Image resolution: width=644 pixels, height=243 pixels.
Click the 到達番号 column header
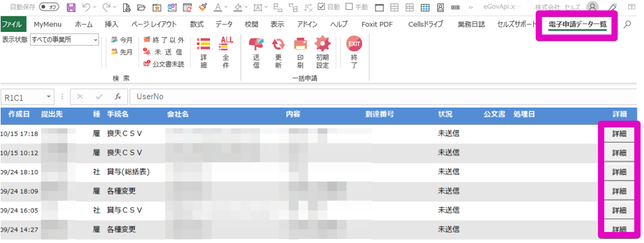380,114
